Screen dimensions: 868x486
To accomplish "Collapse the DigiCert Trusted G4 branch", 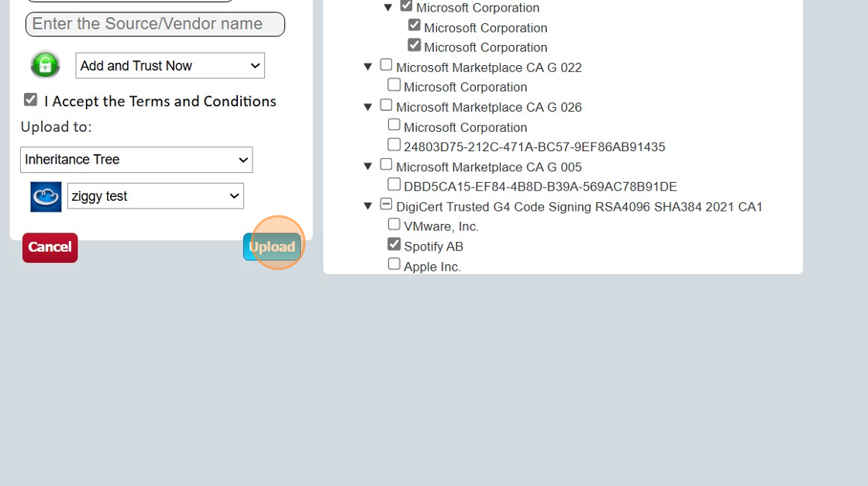I will tap(368, 205).
